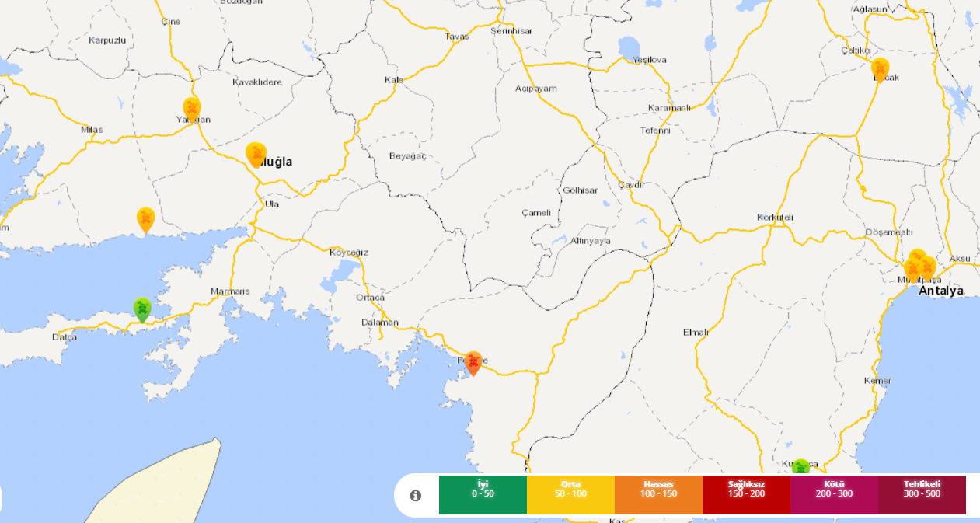Select the Kale place label
The height and width of the screenshot is (523, 980).
pyautogui.click(x=394, y=79)
